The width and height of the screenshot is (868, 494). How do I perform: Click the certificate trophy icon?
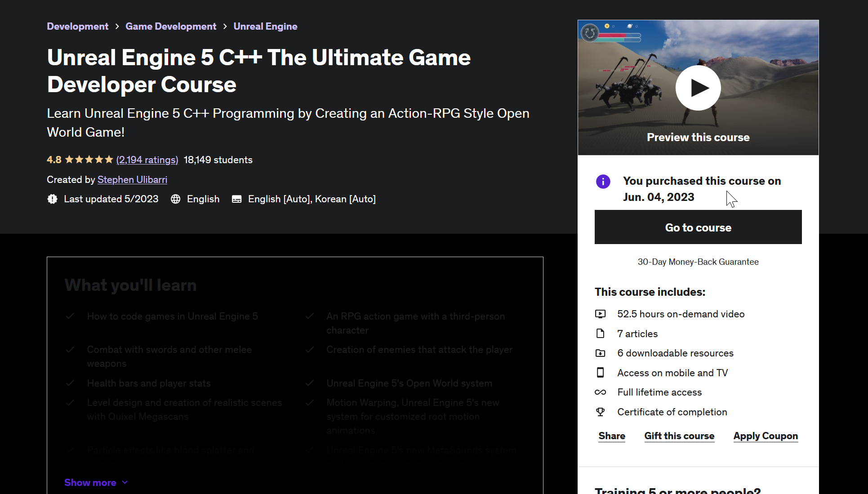600,412
